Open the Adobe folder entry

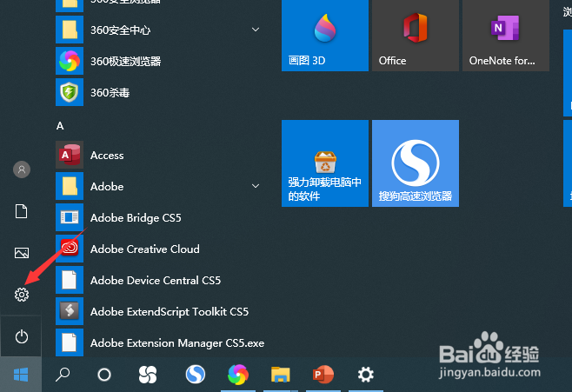[x=161, y=186]
